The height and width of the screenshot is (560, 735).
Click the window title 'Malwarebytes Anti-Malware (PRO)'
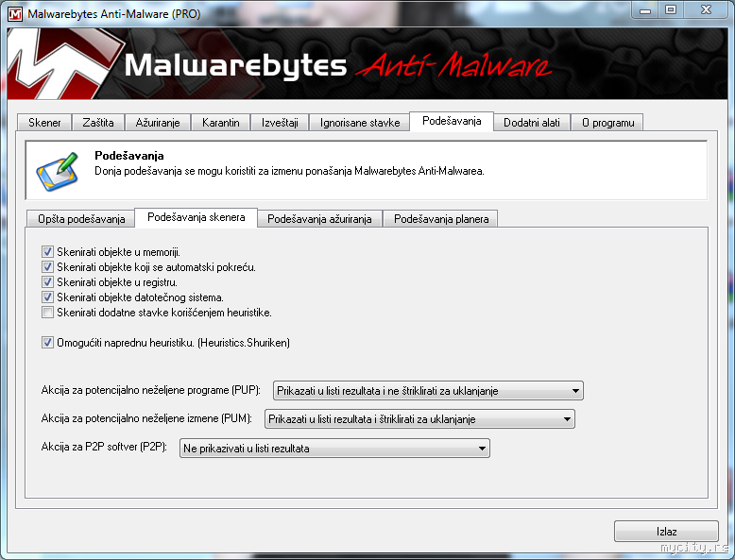point(114,13)
